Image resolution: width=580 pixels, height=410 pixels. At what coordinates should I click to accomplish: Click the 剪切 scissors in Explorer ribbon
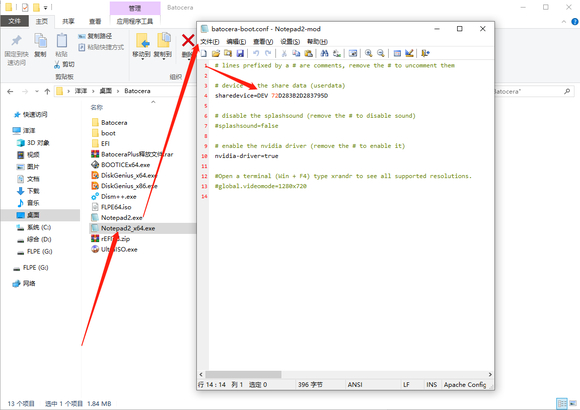click(x=64, y=64)
